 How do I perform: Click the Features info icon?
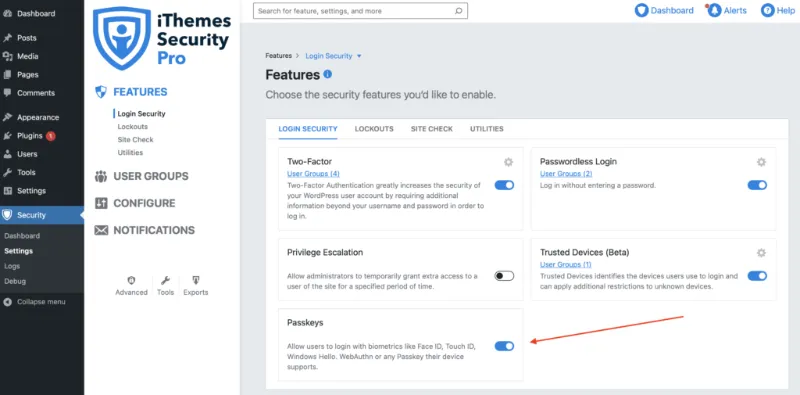328,74
